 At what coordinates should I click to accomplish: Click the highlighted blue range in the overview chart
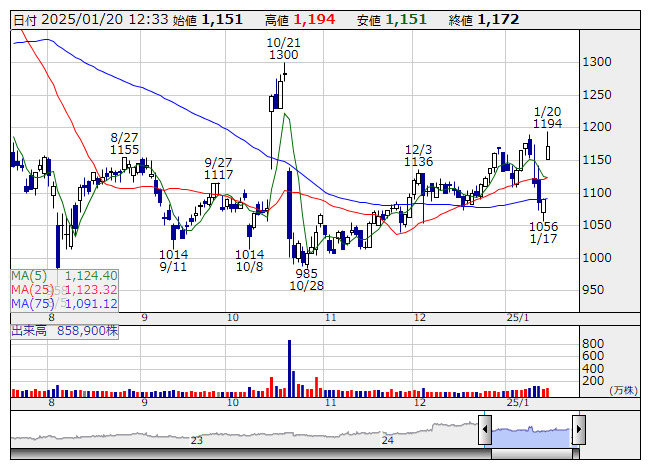pos(532,437)
